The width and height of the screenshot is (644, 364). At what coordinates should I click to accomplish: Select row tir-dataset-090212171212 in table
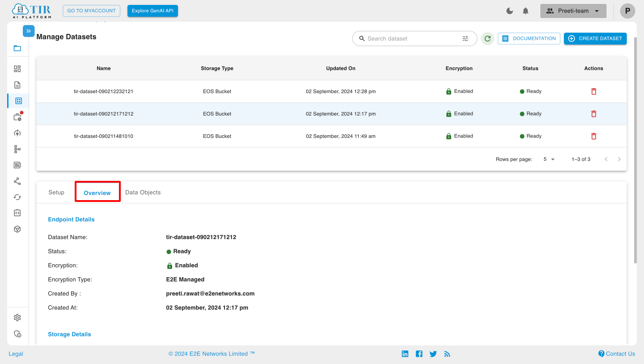pos(331,114)
